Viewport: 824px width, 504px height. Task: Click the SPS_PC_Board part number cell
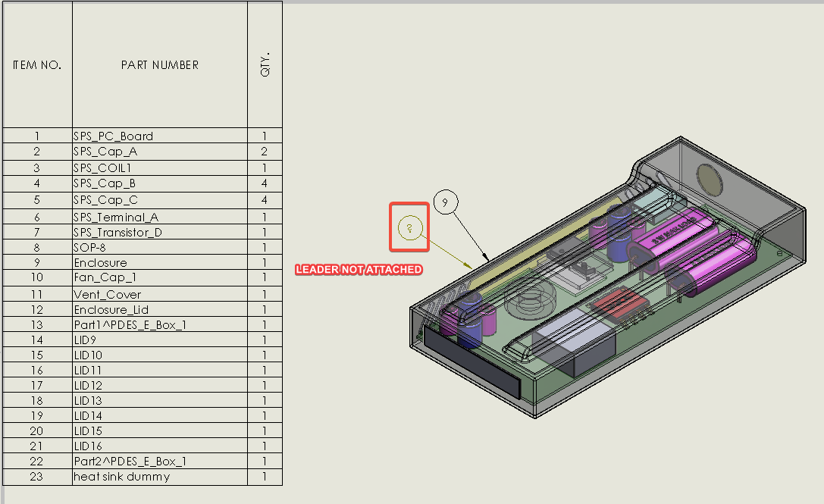point(160,136)
